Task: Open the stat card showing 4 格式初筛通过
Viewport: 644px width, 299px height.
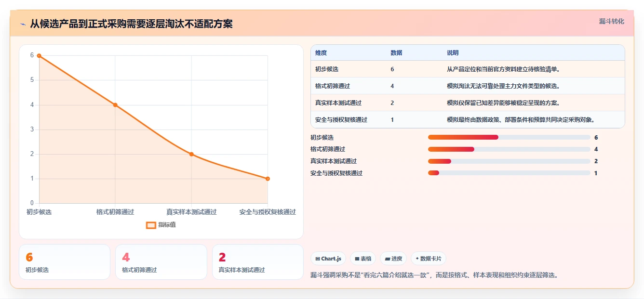Action: click(x=161, y=262)
